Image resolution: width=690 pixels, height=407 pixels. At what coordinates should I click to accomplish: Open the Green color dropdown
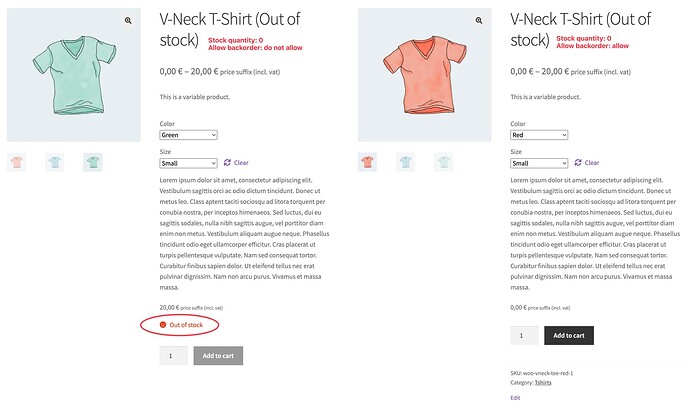[188, 135]
